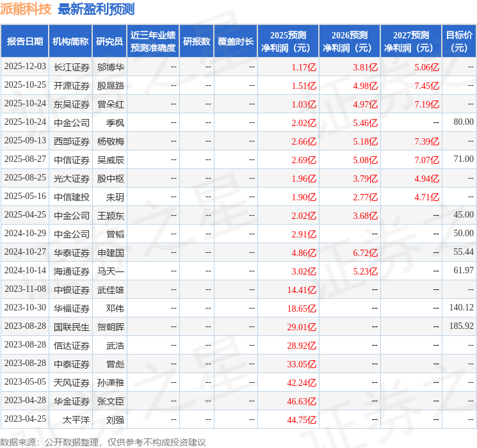Sort by 报告日期 column header
Image resolution: width=477 pixels, height=448 pixels.
[25, 42]
